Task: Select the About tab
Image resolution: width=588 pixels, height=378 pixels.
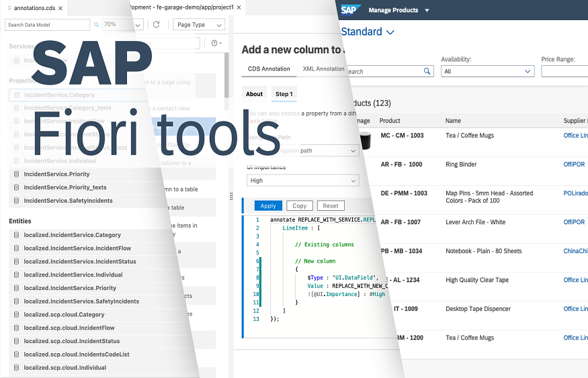Action: [x=254, y=94]
